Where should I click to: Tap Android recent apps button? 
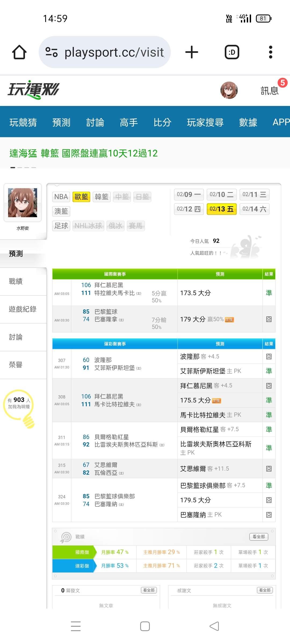tap(76, 626)
